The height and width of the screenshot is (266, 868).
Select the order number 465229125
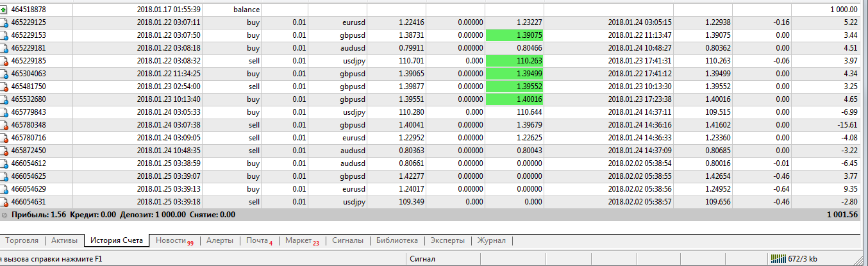click(x=29, y=22)
